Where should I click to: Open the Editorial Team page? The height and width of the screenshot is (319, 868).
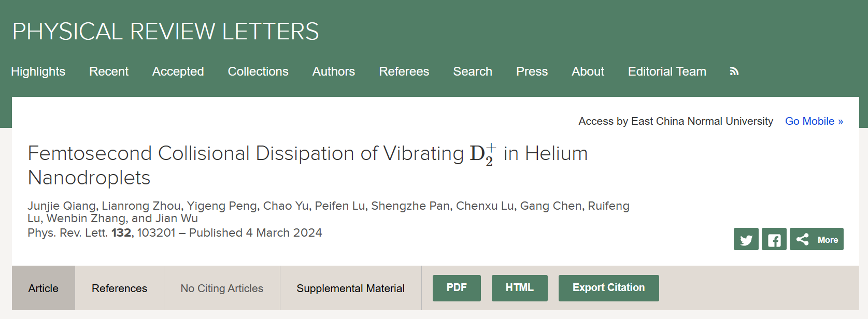click(667, 71)
